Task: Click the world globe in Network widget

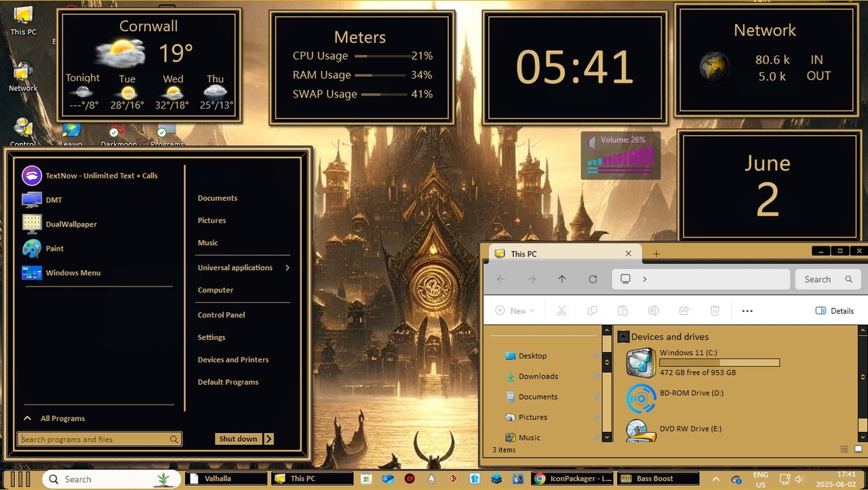Action: (714, 67)
